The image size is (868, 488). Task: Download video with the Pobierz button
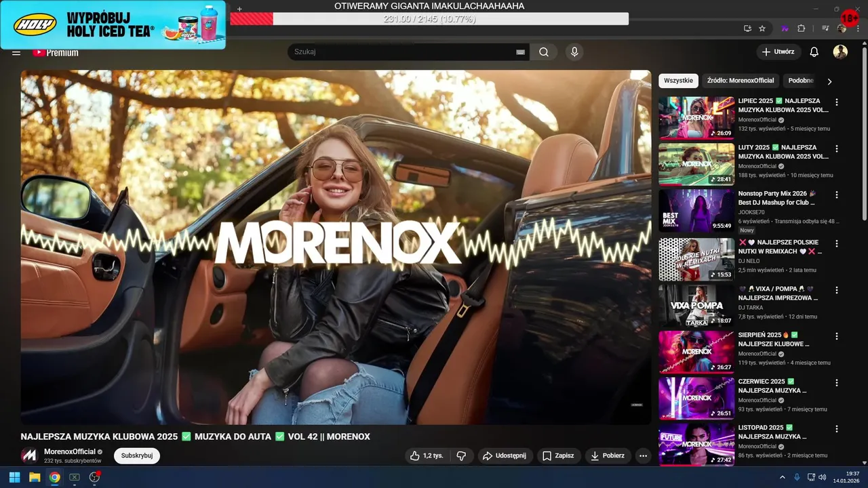coord(608,455)
